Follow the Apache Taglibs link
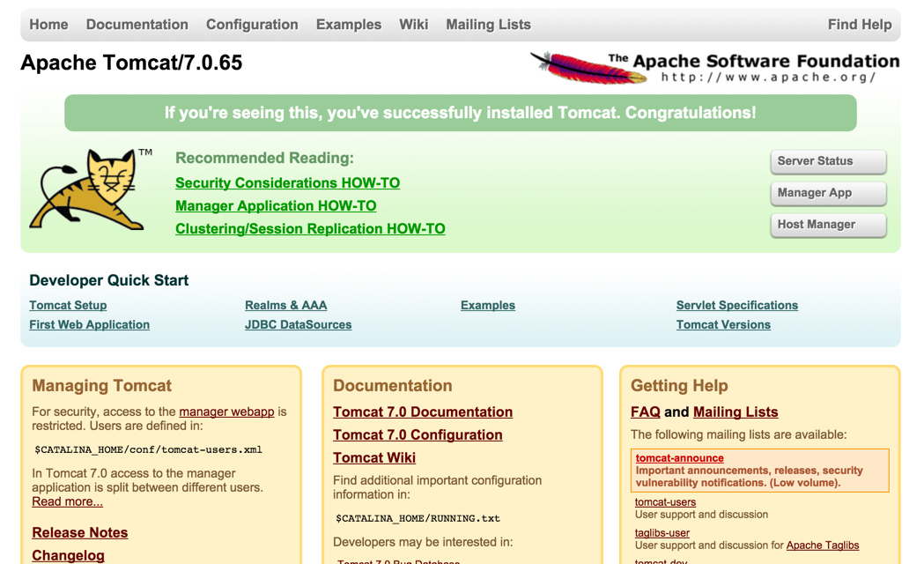 (x=823, y=545)
